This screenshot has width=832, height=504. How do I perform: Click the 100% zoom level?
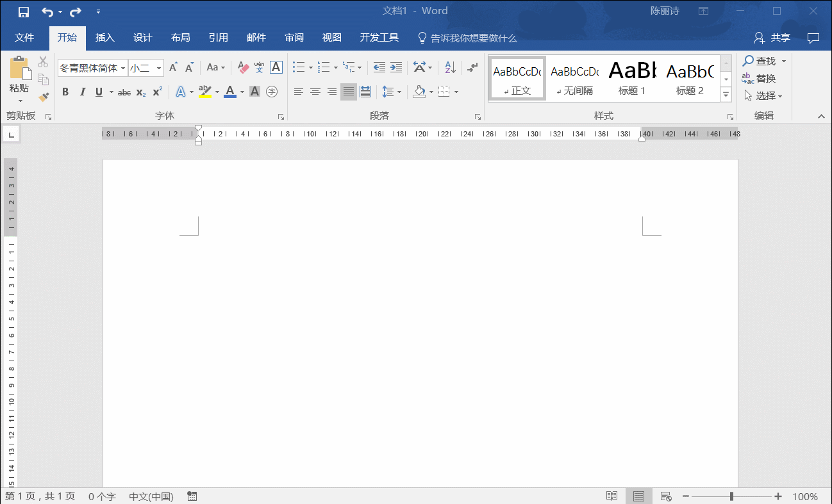[805, 496]
